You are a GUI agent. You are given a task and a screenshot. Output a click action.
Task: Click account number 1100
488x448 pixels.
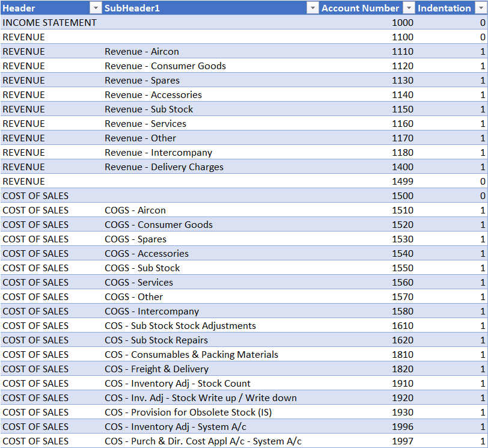coord(403,37)
